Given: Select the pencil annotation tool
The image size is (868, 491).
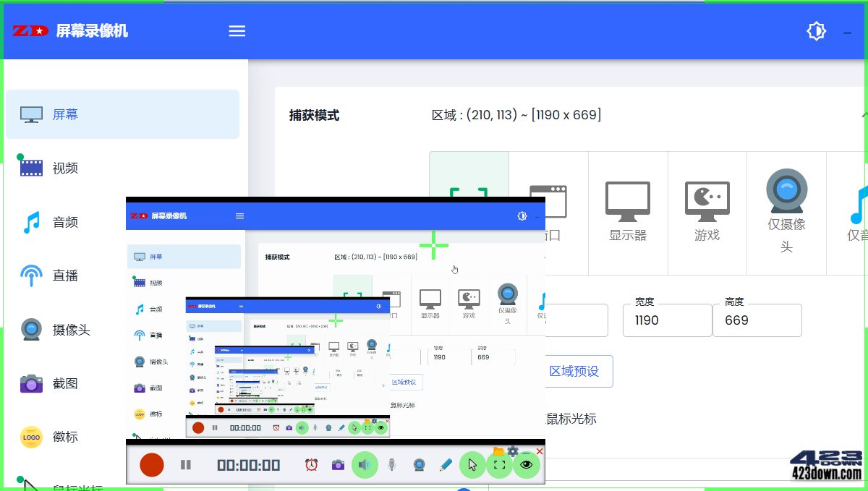Looking at the screenshot, I should (446, 465).
